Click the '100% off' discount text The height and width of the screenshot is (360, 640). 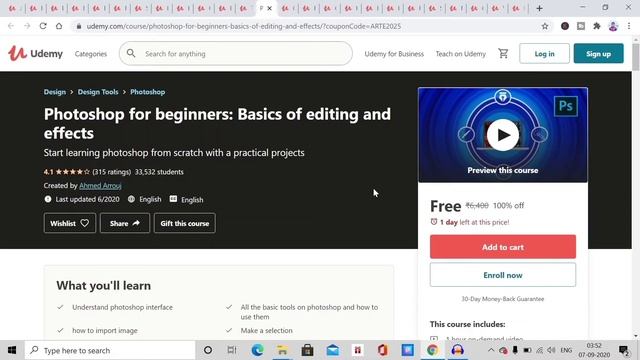pos(508,205)
